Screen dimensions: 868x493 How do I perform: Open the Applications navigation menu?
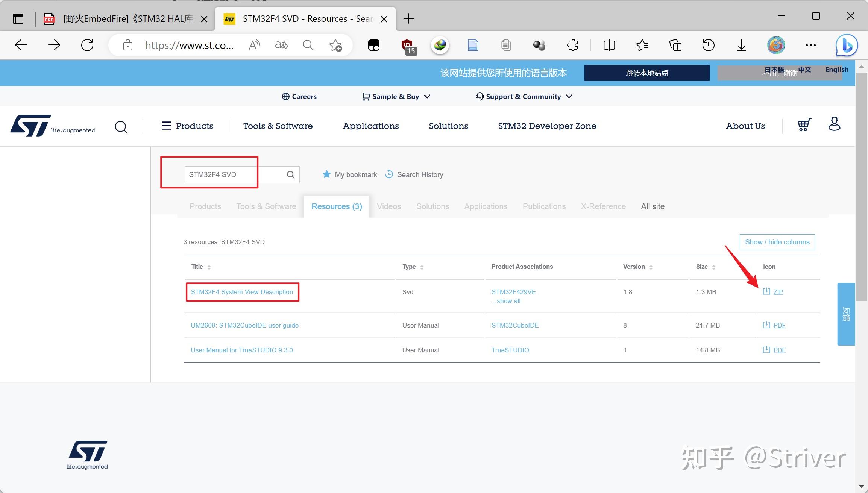[371, 126]
